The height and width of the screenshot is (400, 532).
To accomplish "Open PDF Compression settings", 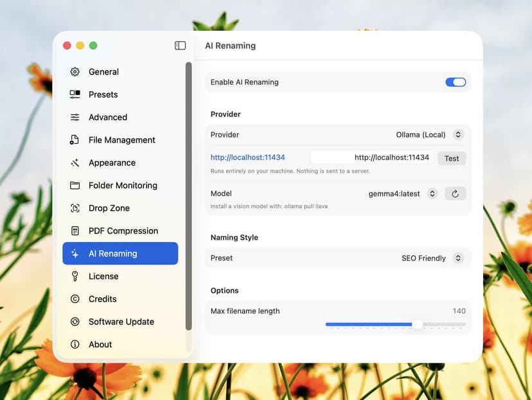I will 120,231.
